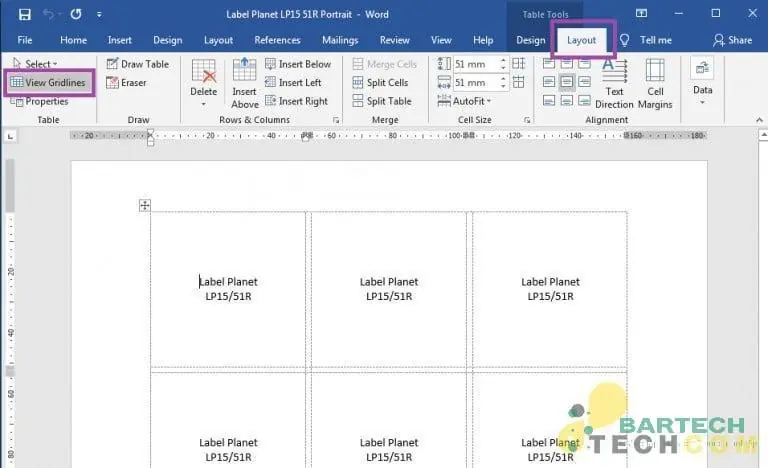Click the table move handle
The height and width of the screenshot is (468, 768).
(144, 205)
